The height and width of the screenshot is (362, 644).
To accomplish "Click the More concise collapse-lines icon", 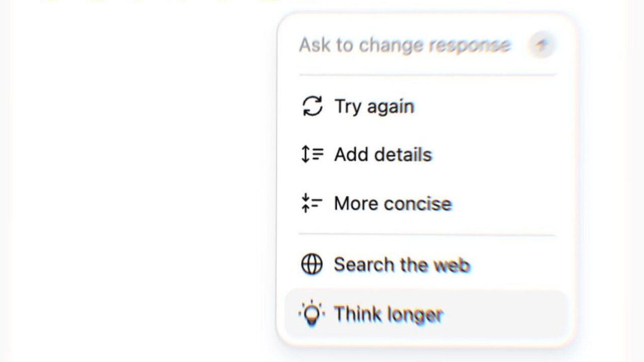I will pos(312,203).
